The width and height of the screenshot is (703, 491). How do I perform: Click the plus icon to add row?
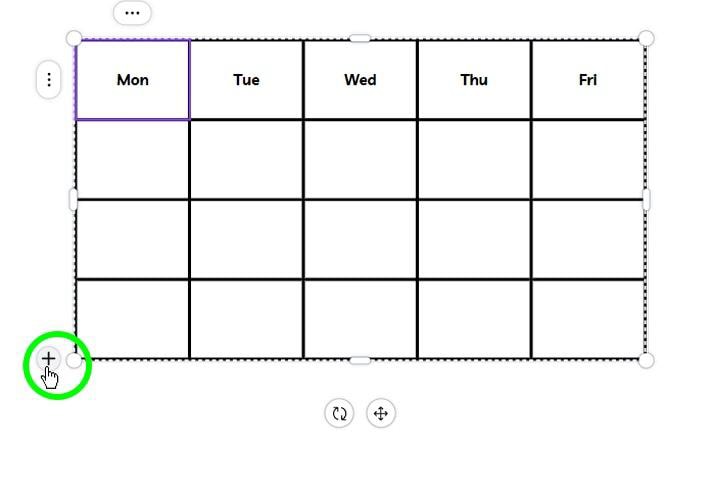[x=48, y=358]
